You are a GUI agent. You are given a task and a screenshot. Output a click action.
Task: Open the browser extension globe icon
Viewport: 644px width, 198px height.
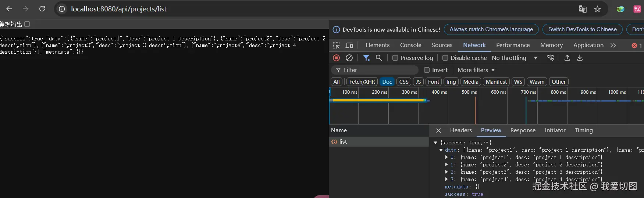tap(620, 9)
